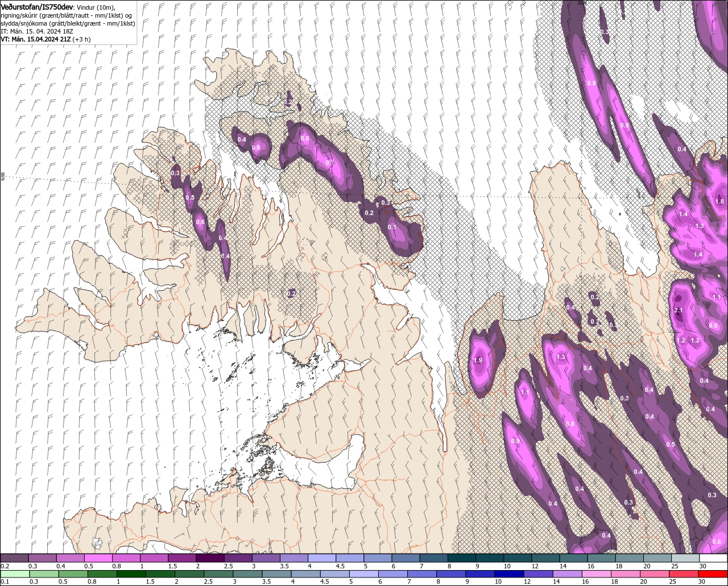The width and height of the screenshot is (728, 586).
Task: Click the "(+3 h)" forecast offset text
Action: click(x=81, y=39)
